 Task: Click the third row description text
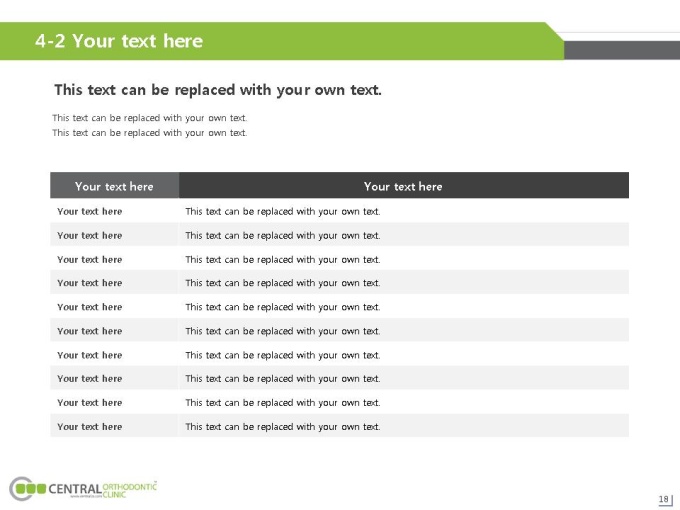(283, 259)
